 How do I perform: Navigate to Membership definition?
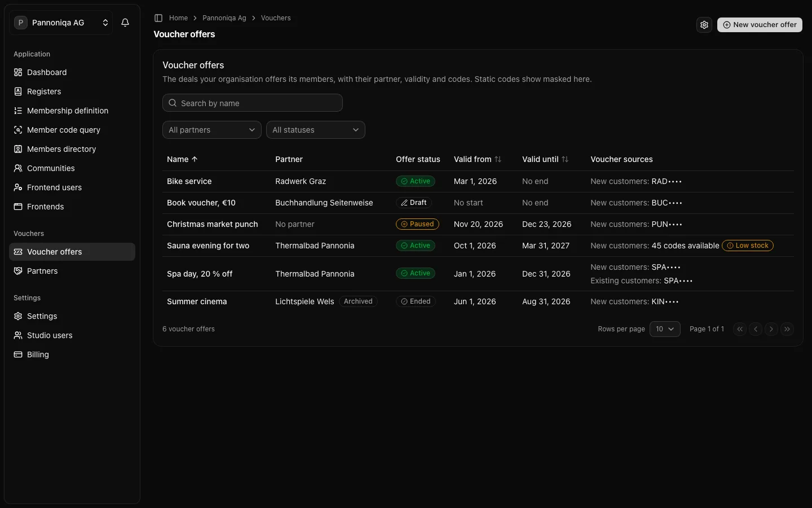(72, 111)
